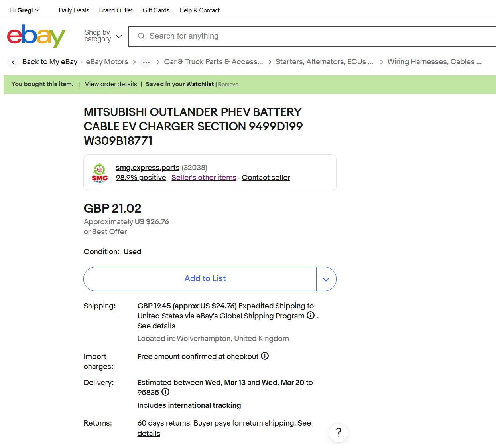Click Add to List button
496x448 pixels.
[x=205, y=279]
